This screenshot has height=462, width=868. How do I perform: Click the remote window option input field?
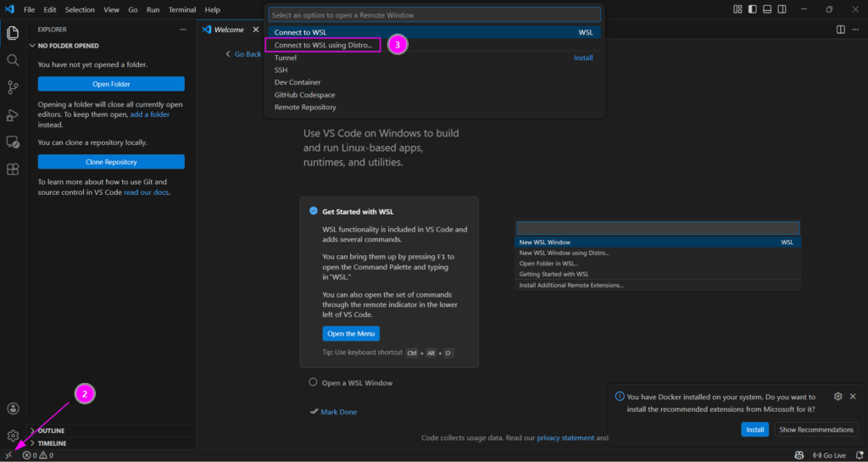pyautogui.click(x=435, y=15)
